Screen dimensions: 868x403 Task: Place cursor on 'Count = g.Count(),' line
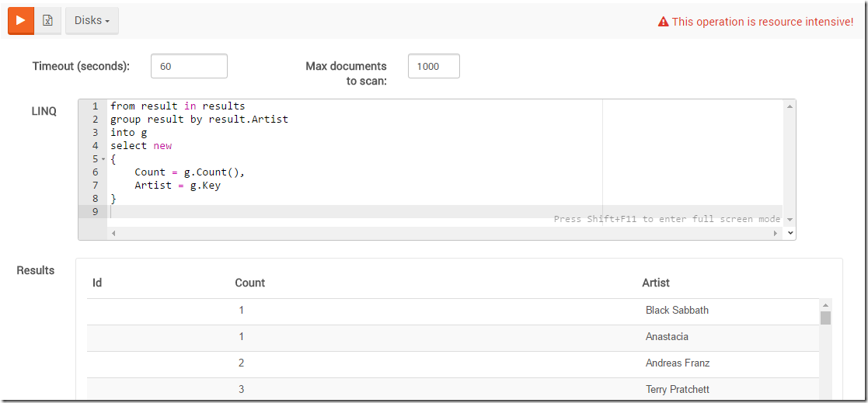tap(190, 172)
